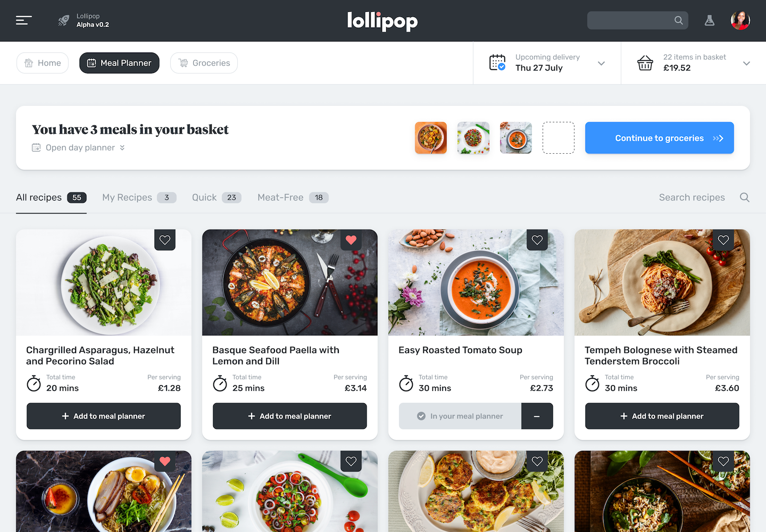Open the hamburger menu icon

(24, 20)
